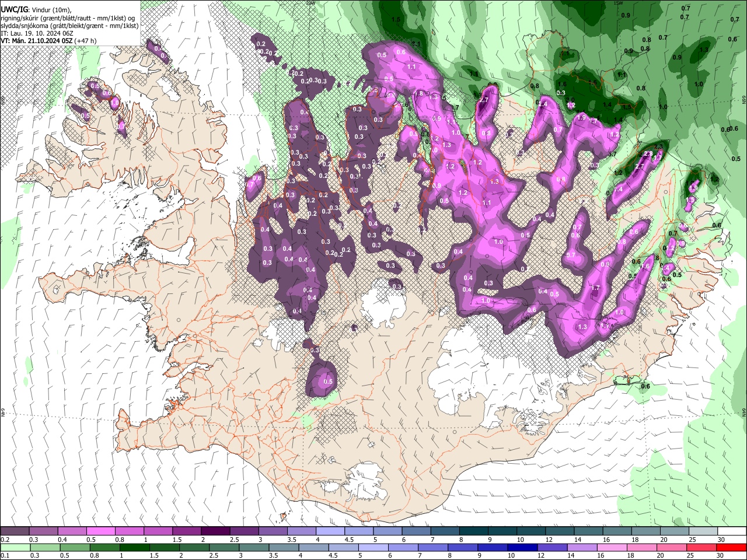Click the palest green 0.1 swatch, bottom legend row
The image size is (747, 560).
tap(15, 547)
